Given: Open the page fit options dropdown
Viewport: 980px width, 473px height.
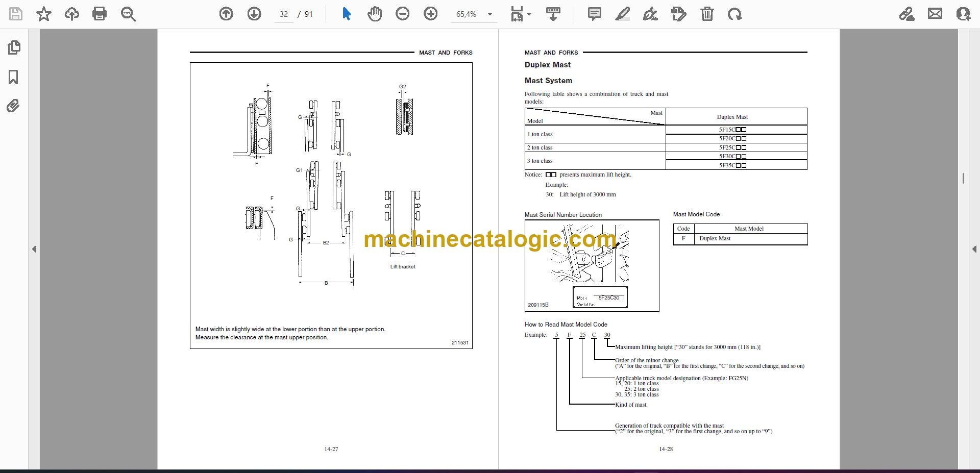Looking at the screenshot, I should point(521,14).
